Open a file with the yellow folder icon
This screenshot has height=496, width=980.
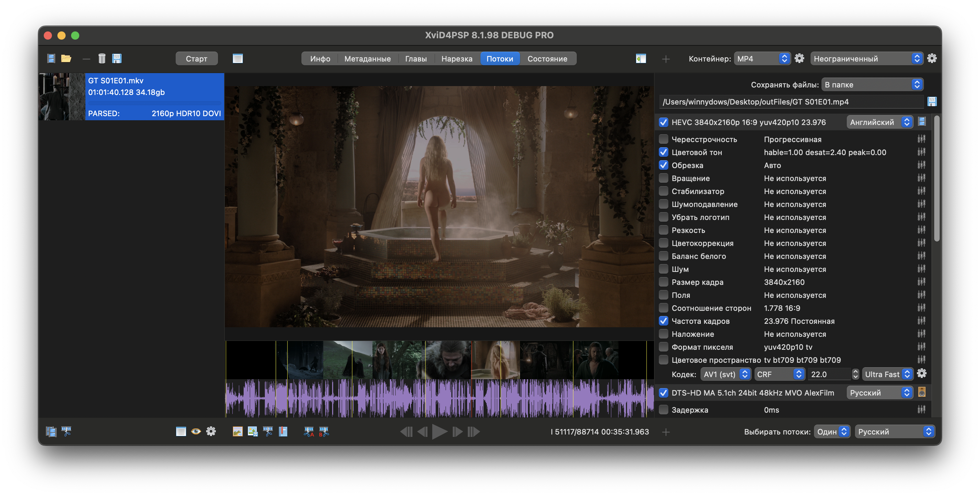tap(66, 58)
